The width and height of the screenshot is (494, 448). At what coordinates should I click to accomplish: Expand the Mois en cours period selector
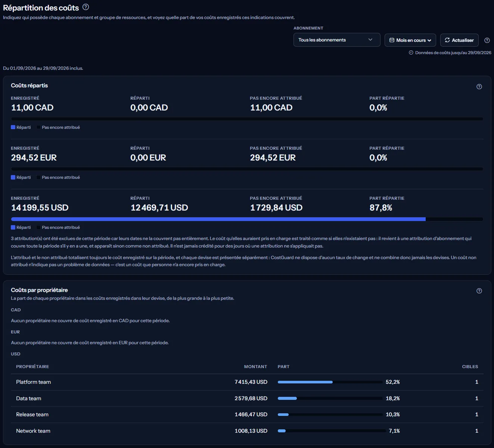click(410, 40)
